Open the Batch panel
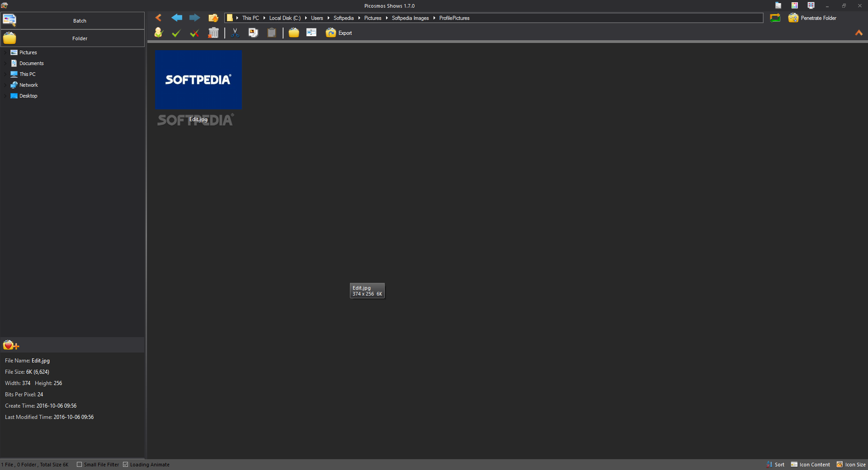 tap(73, 21)
